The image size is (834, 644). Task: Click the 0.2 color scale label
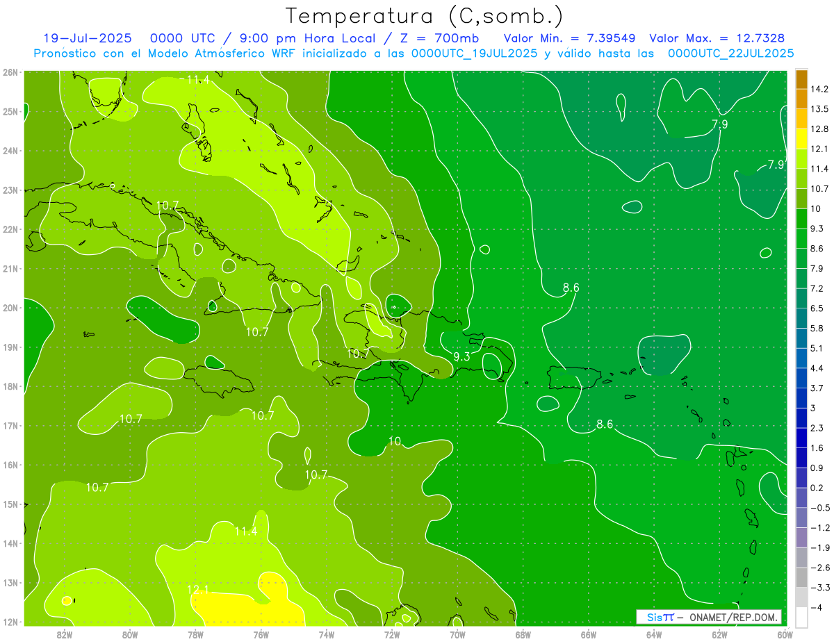click(x=817, y=488)
